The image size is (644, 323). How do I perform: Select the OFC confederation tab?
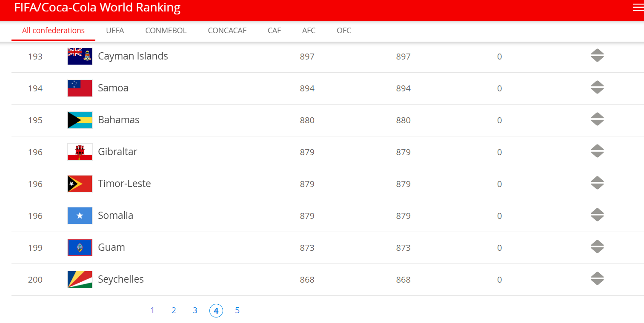344,31
